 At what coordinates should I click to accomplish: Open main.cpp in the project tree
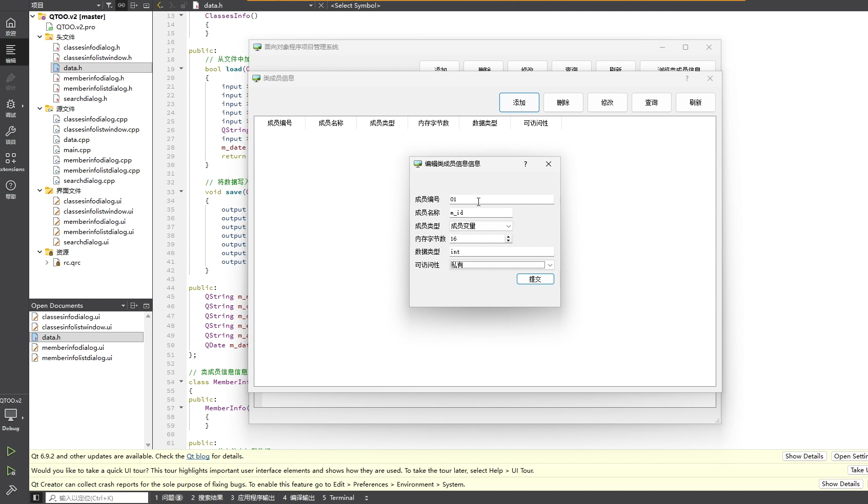(77, 150)
